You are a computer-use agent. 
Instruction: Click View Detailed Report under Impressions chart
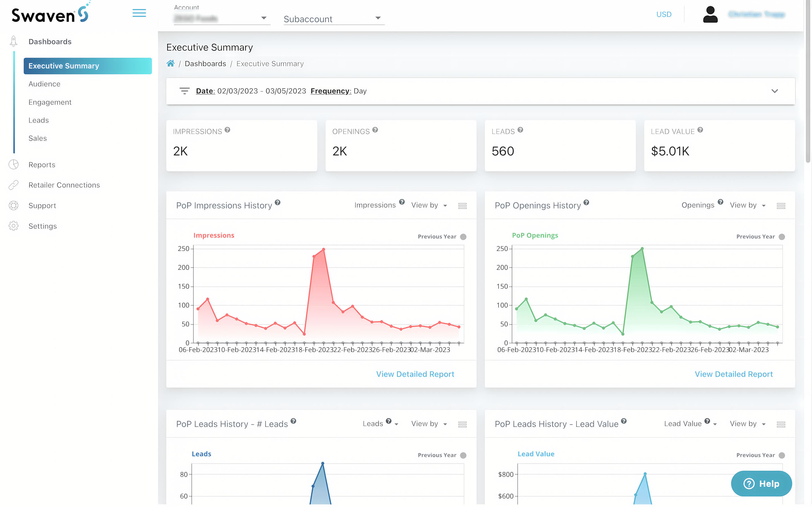(x=415, y=374)
